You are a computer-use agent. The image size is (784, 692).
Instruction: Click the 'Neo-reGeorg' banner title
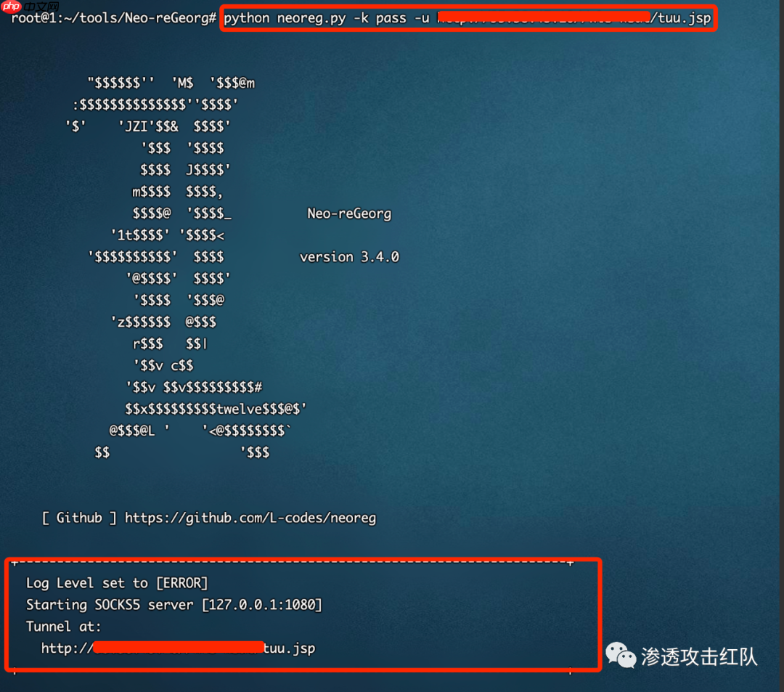[349, 214]
